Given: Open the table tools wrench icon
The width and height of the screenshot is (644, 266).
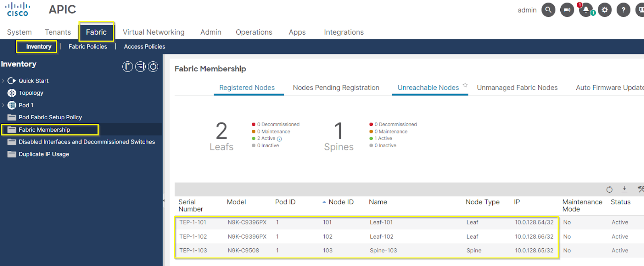Looking at the screenshot, I should (x=641, y=189).
